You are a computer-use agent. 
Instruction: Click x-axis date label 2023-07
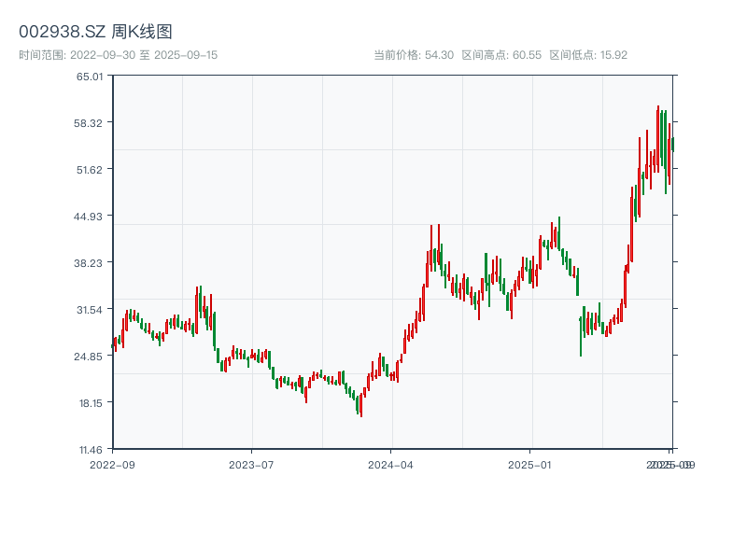251,465
